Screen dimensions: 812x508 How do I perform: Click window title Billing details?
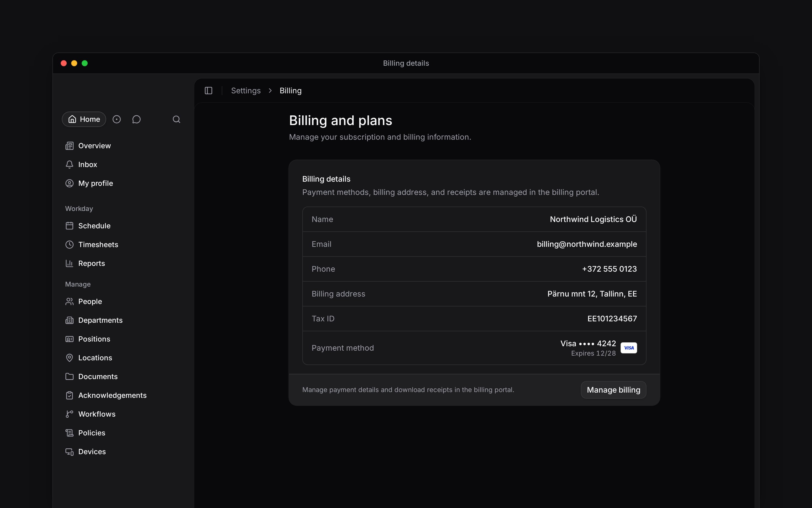pos(406,63)
